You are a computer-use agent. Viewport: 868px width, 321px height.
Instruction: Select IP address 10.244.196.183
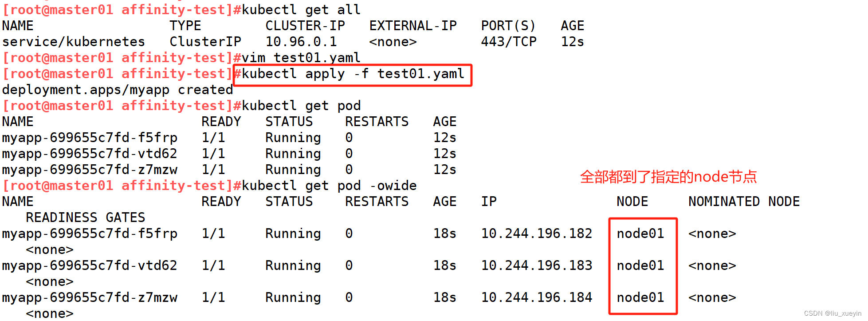pos(536,266)
